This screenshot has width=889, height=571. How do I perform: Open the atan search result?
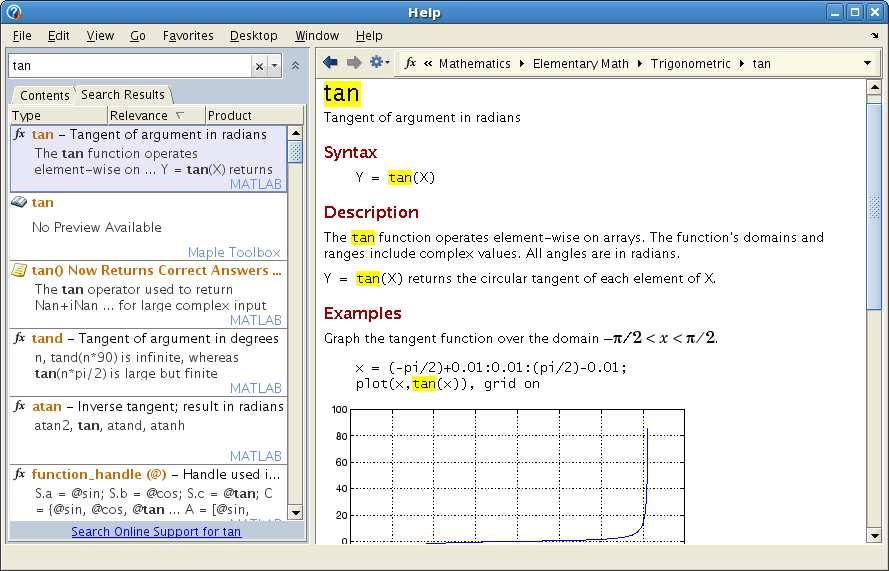[149, 431]
